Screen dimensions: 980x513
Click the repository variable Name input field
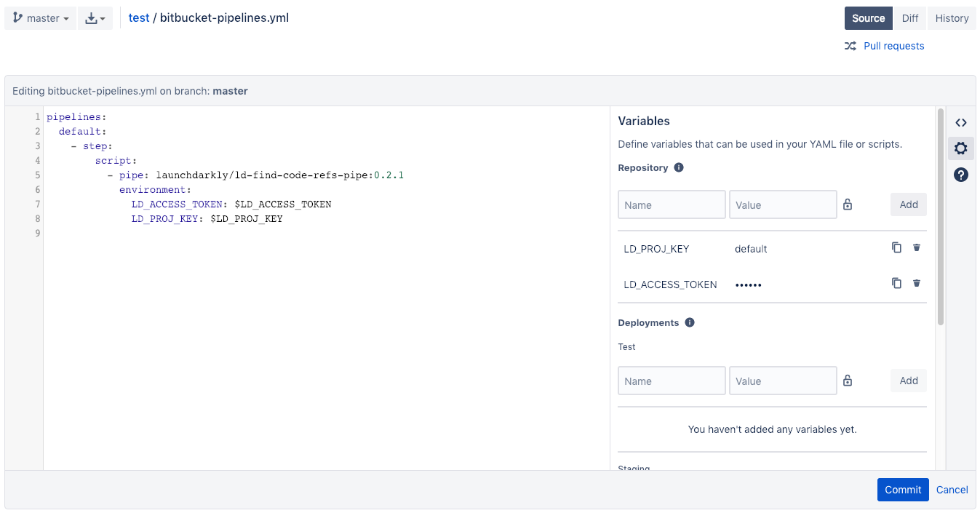(671, 204)
